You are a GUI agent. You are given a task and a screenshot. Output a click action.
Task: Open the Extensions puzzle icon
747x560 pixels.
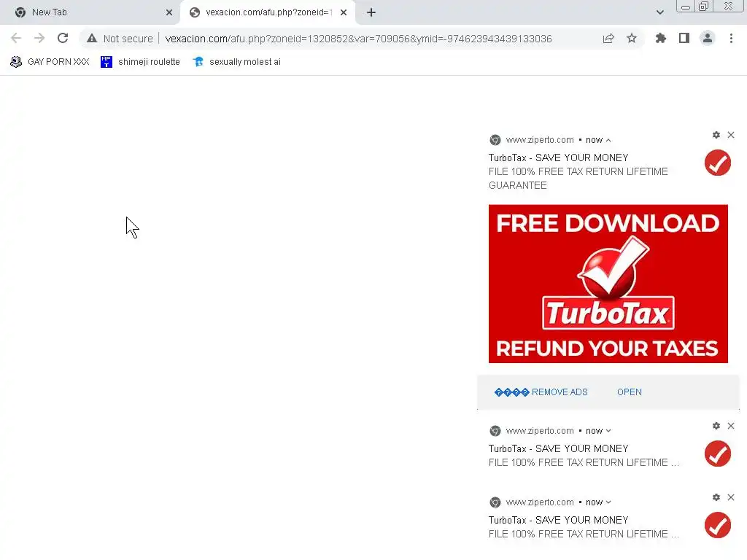click(661, 39)
